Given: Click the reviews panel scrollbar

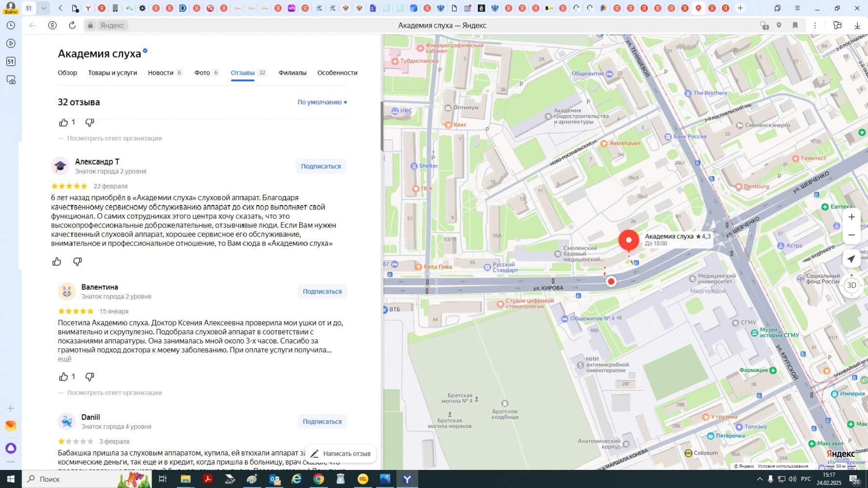Looking at the screenshot, I should 382,126.
